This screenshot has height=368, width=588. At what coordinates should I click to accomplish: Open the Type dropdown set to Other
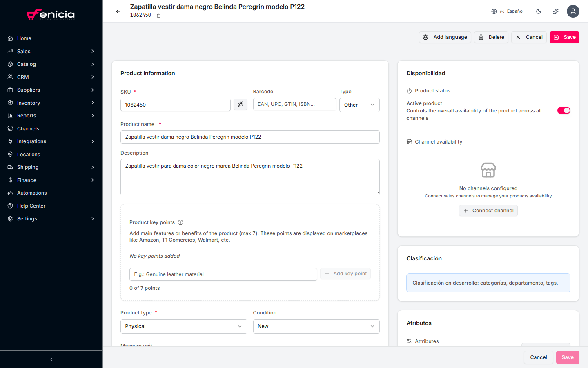pyautogui.click(x=359, y=105)
